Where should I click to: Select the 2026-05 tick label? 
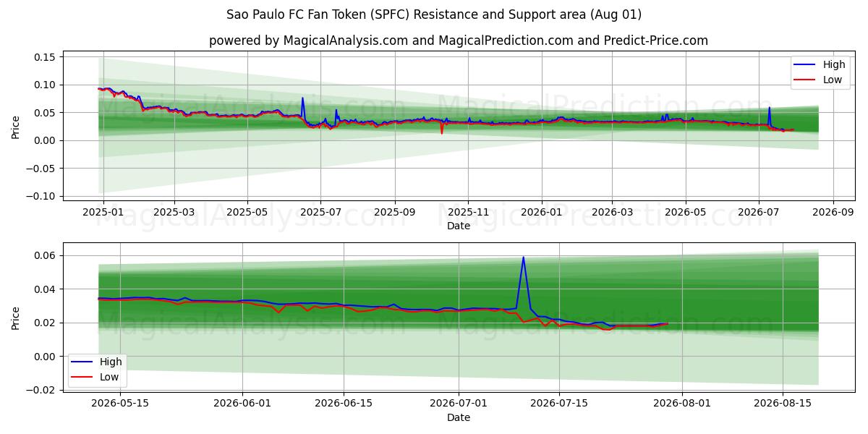685,212
